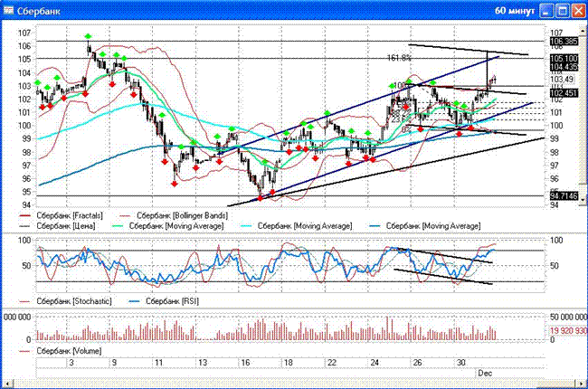Click the horizontal scrollbar left arrow

6,384
